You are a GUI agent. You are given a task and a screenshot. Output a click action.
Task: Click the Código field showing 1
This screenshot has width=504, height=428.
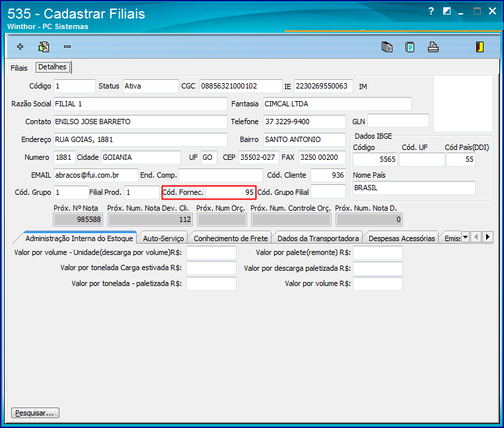coord(75,86)
